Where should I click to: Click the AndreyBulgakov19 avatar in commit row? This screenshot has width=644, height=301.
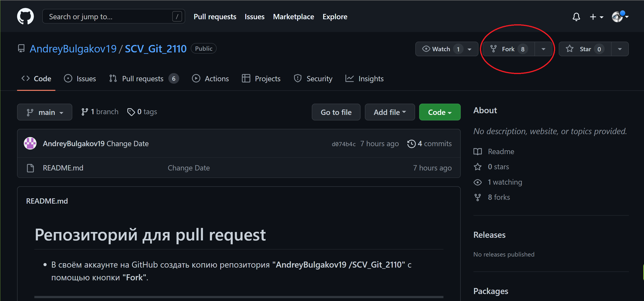[30, 143]
